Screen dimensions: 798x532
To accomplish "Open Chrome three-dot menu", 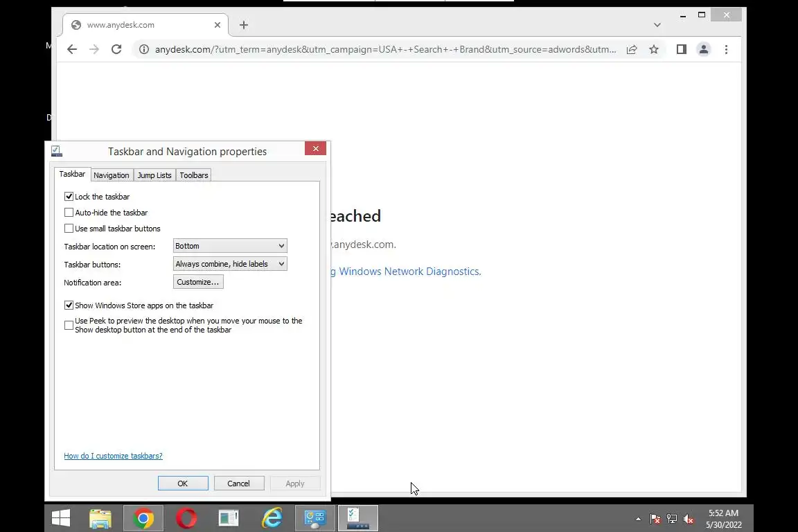I will pyautogui.click(x=726, y=49).
